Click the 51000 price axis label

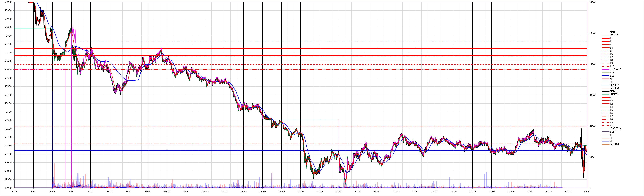click(x=8, y=2)
